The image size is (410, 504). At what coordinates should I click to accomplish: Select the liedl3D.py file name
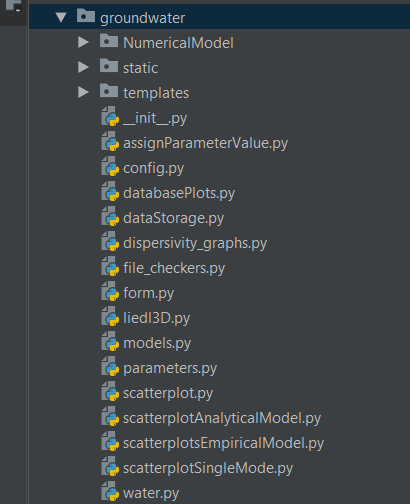point(157,318)
